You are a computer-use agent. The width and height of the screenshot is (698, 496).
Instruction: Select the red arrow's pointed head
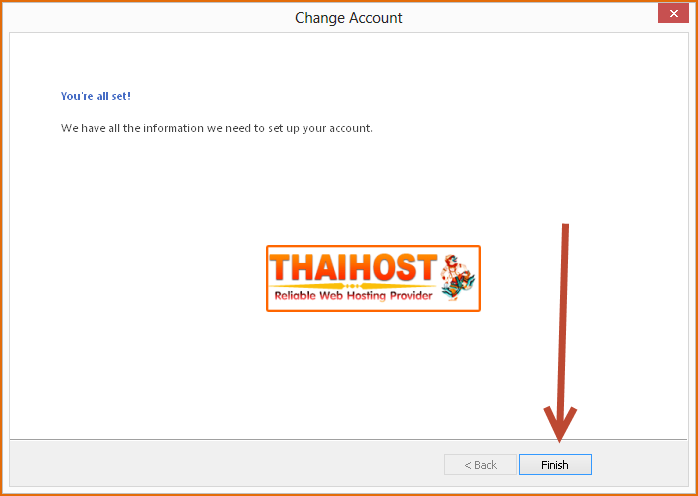560,423
